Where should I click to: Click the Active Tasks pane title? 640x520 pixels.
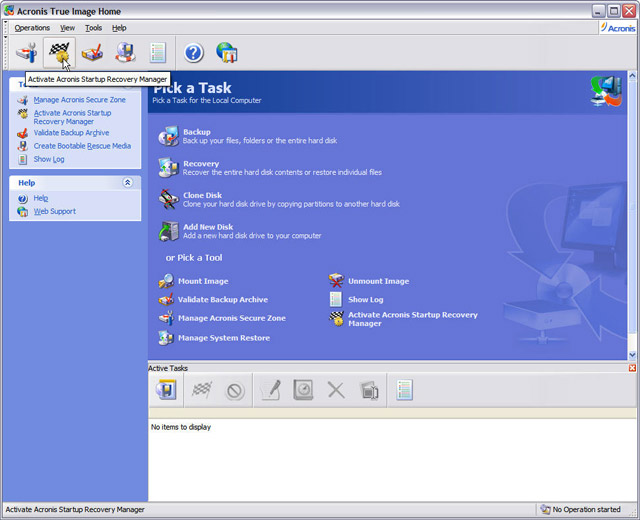pos(168,368)
